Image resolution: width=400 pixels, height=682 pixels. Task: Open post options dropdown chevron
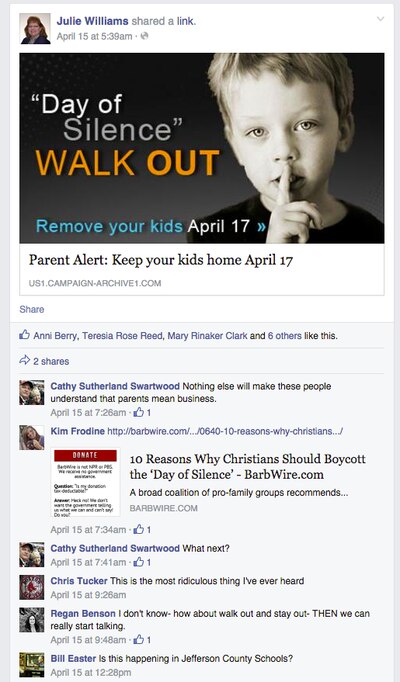[x=380, y=19]
